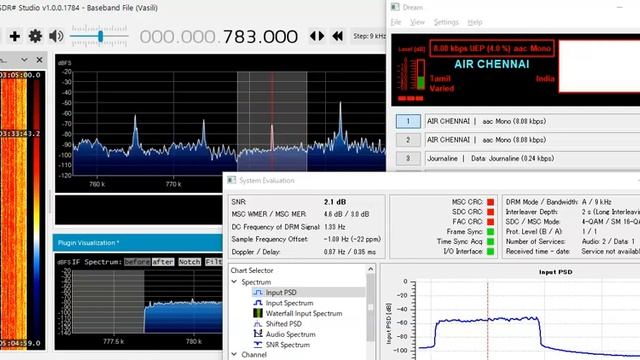Click the Waterfall Input Spectrum icon
Image resolution: width=640 pixels, height=360 pixels.
(x=258, y=313)
